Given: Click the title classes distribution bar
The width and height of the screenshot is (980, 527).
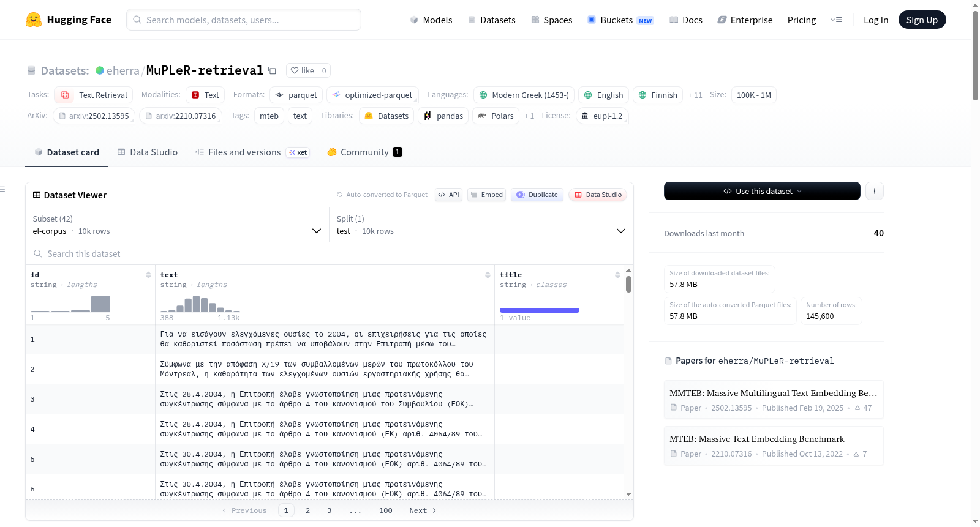Looking at the screenshot, I should pos(540,310).
